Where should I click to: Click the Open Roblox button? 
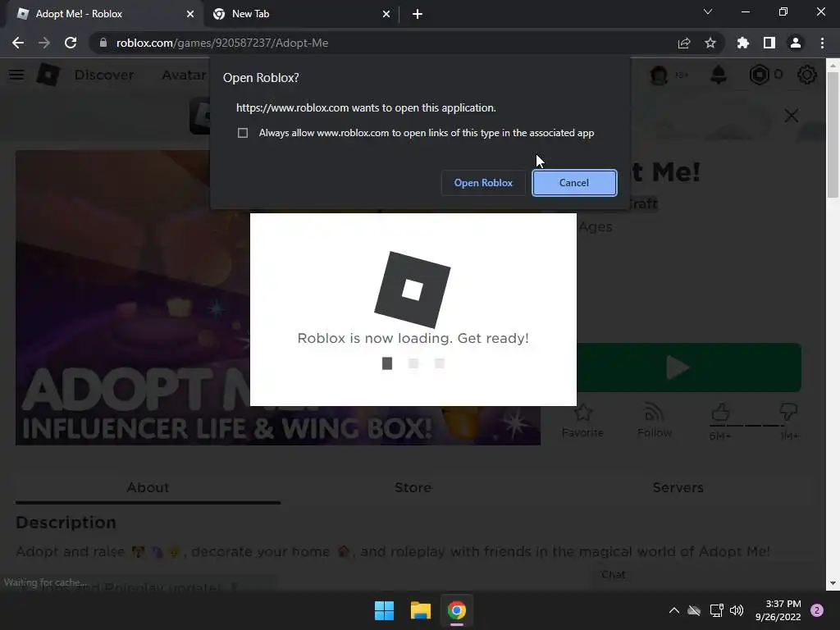pos(483,183)
